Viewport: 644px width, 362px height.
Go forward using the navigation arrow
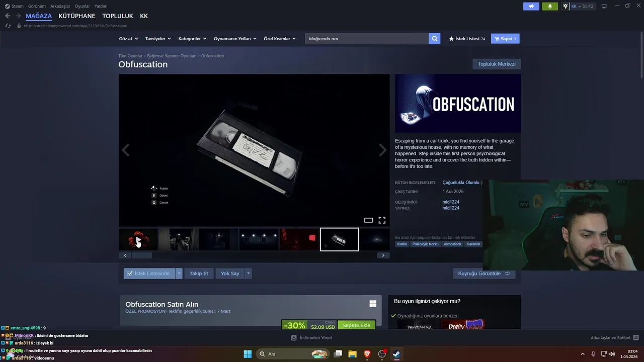[x=18, y=16]
